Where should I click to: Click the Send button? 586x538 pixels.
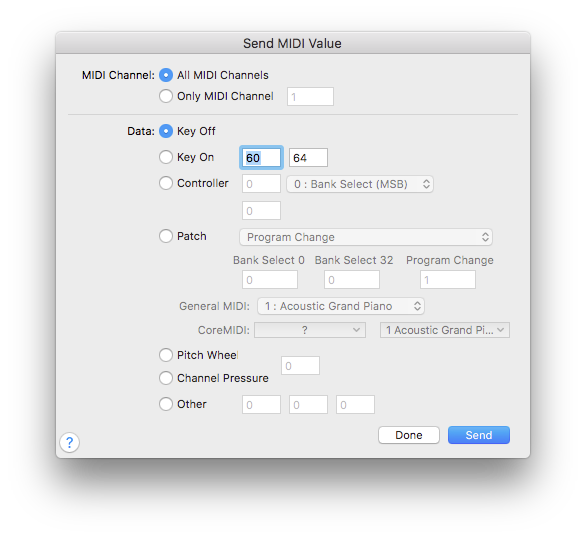[479, 435]
